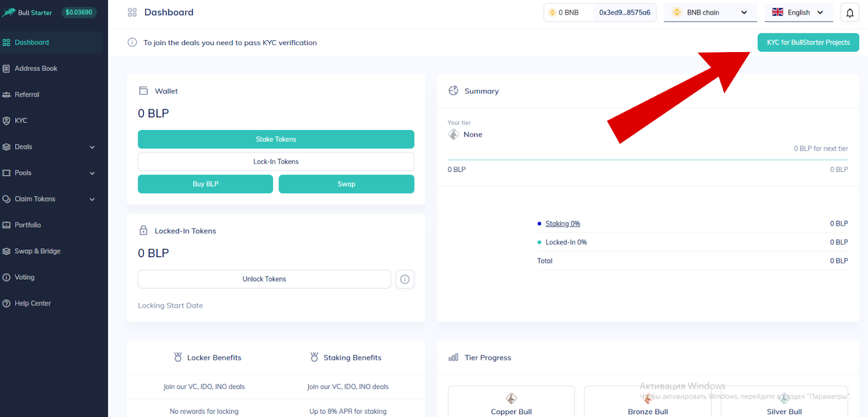Click the Silver Bull tier card

click(784, 402)
